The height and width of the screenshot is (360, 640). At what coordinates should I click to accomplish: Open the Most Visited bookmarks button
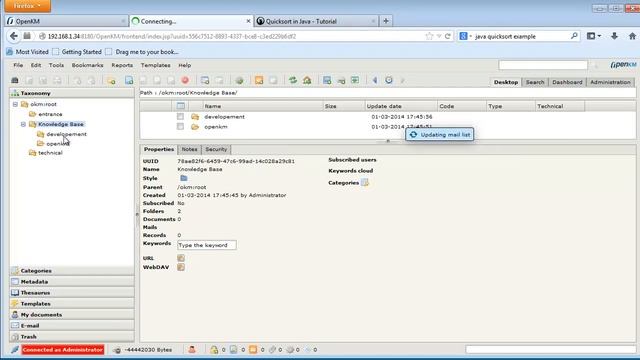point(27,52)
